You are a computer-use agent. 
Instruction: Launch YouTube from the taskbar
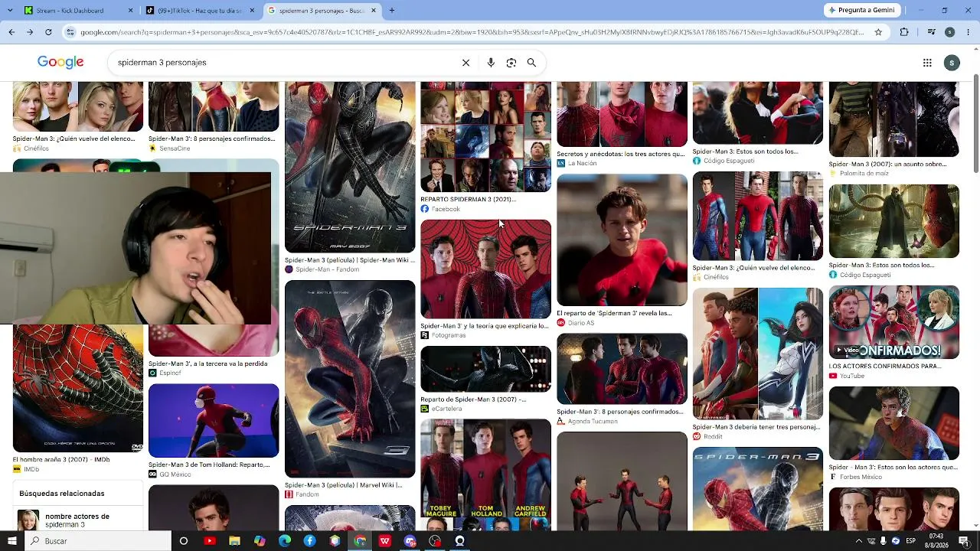[210, 541]
